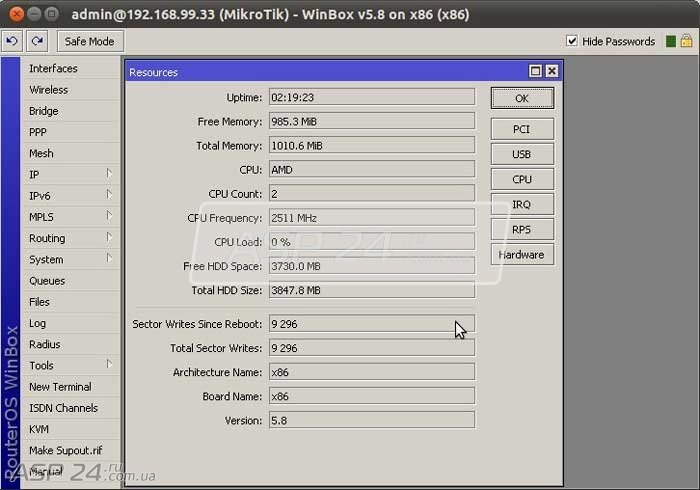This screenshot has width=700, height=490.
Task: Maximize the WinBox window
Action: 52,14
